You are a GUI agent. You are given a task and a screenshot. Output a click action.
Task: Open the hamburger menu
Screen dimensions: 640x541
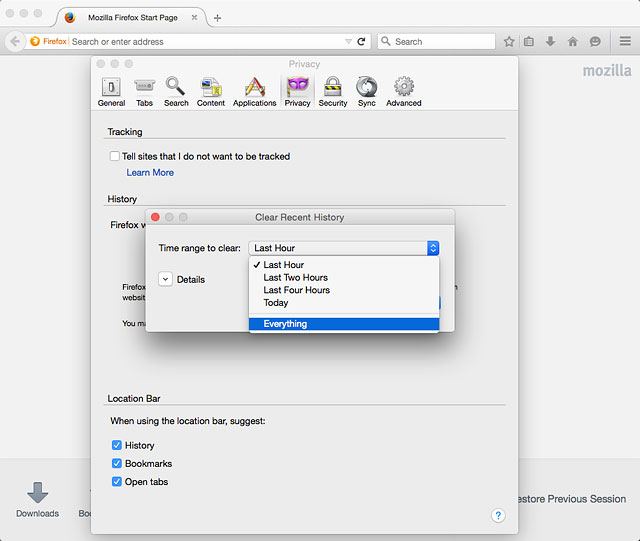(x=625, y=41)
